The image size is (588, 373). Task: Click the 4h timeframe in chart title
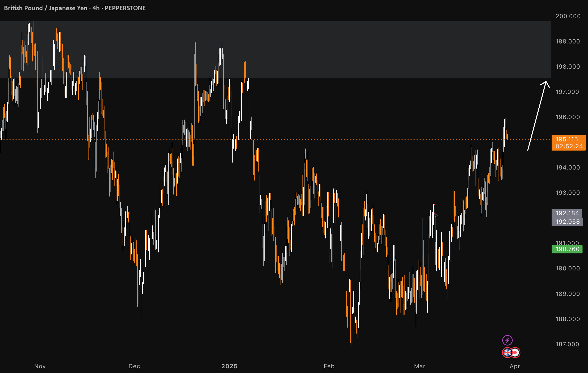(x=96, y=8)
